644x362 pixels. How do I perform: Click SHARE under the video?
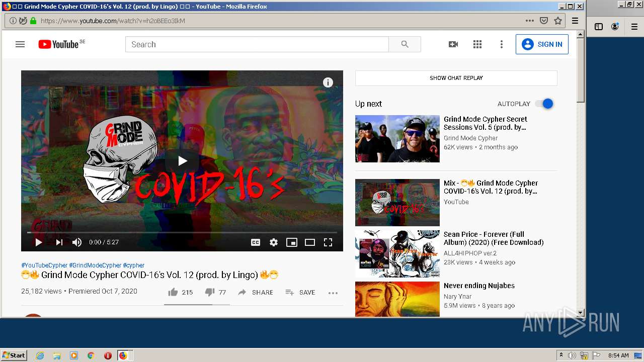(x=256, y=292)
